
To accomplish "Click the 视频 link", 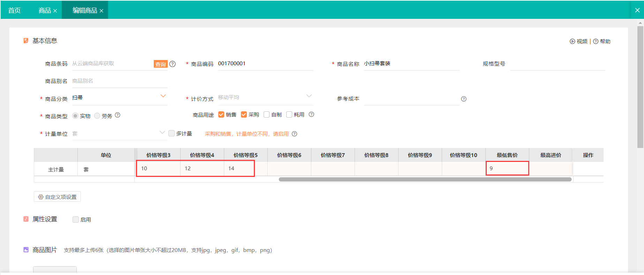I will click(x=582, y=41).
